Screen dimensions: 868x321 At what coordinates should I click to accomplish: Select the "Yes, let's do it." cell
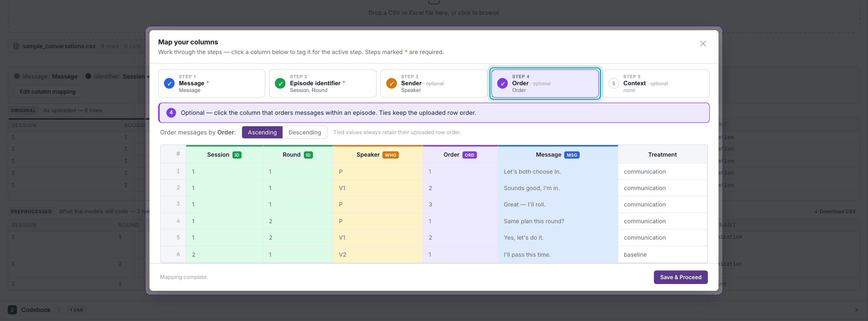pyautogui.click(x=558, y=238)
